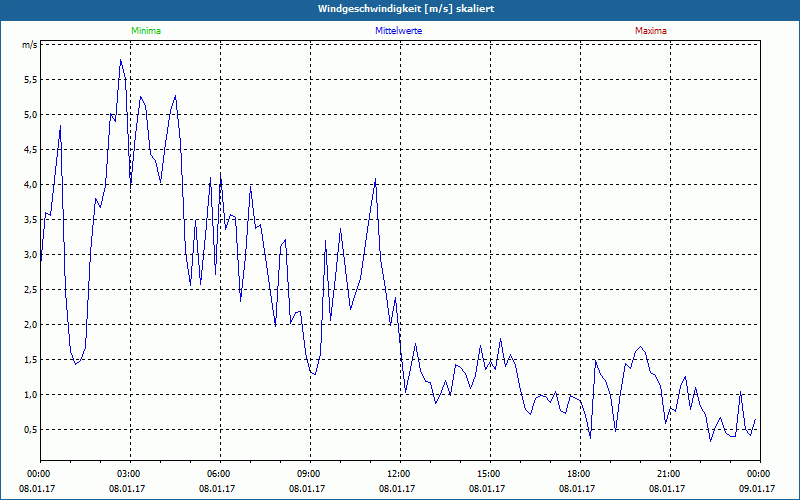Click the green Minima legend label
Viewport: 800px width, 500px height.
[x=146, y=31]
